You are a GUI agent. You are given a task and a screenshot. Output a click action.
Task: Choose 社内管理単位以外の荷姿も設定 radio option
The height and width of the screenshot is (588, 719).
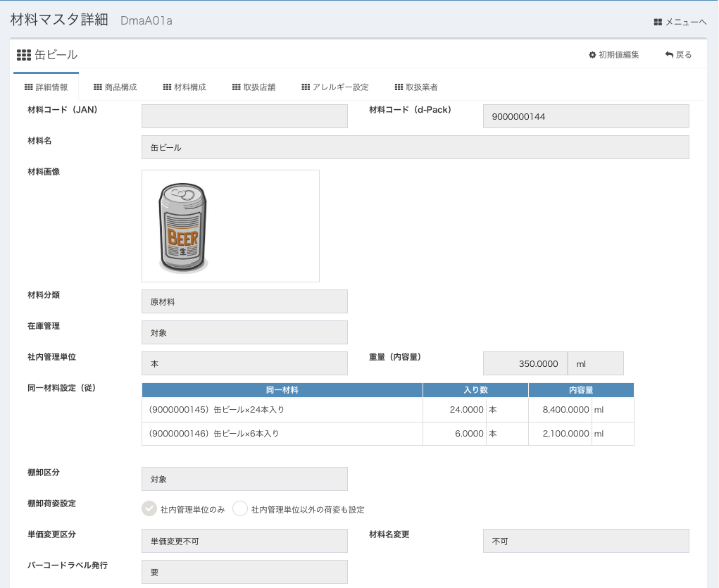pos(240,509)
